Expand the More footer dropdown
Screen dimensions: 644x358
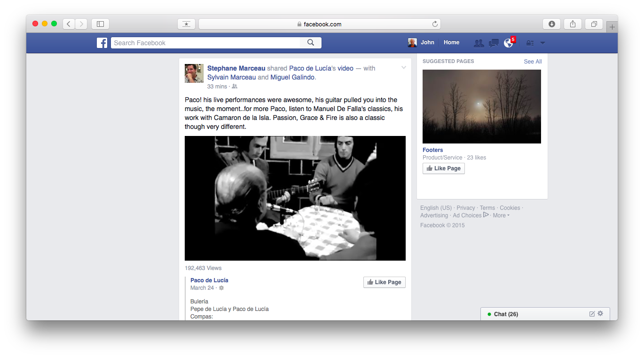tap(501, 215)
